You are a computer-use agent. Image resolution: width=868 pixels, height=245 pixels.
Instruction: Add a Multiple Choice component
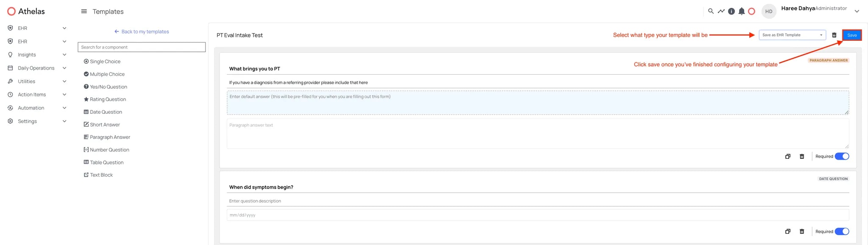pos(104,74)
